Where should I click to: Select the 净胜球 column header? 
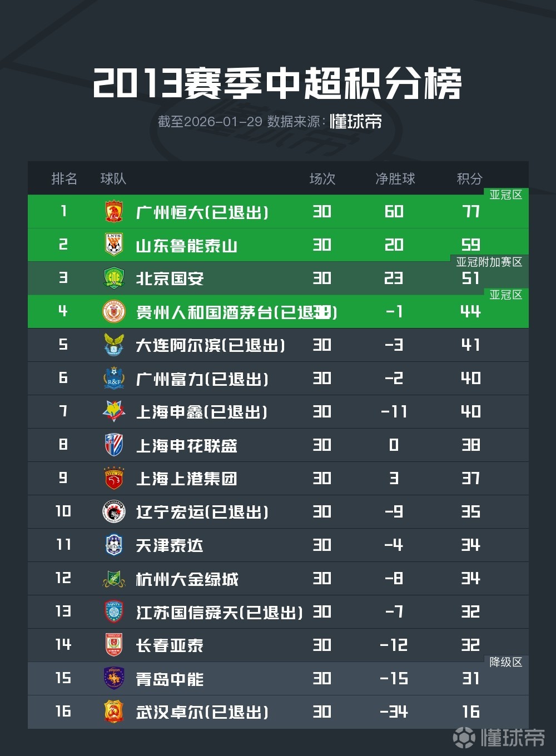coord(395,178)
